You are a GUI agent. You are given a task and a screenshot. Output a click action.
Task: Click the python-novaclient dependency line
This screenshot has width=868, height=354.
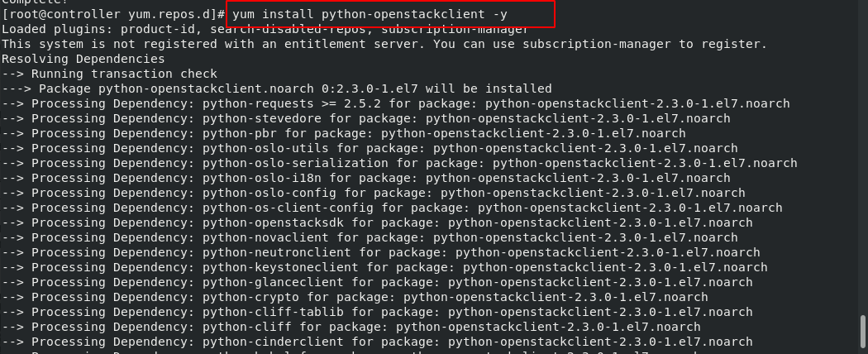370,237
